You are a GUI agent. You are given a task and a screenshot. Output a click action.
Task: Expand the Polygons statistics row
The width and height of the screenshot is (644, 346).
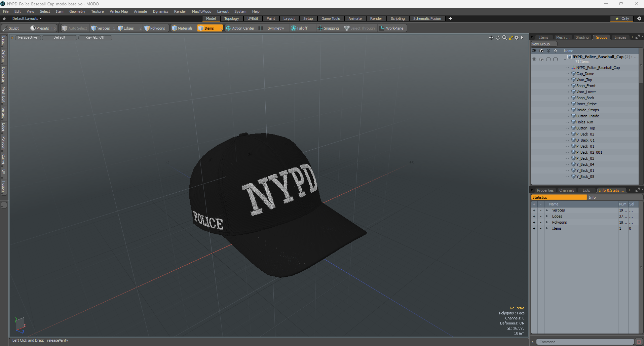547,222
